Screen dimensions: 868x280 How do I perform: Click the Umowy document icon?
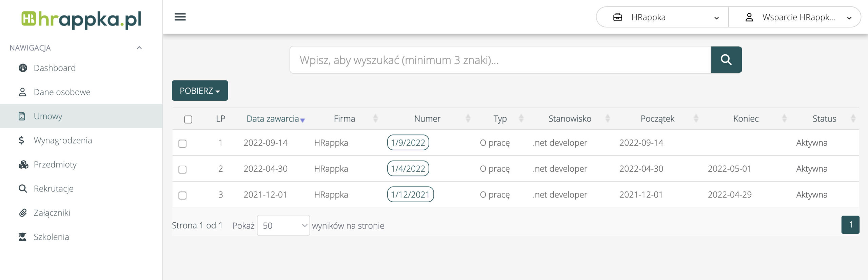(22, 116)
